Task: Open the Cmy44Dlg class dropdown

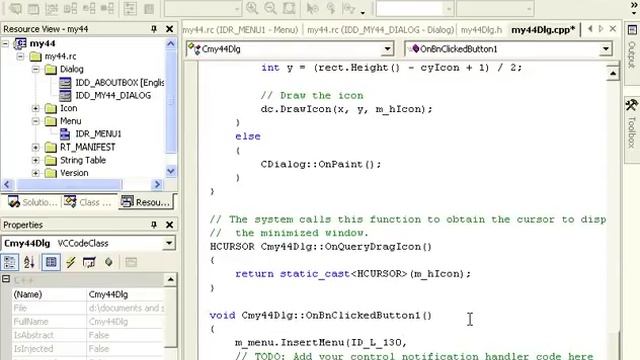Action: point(387,49)
